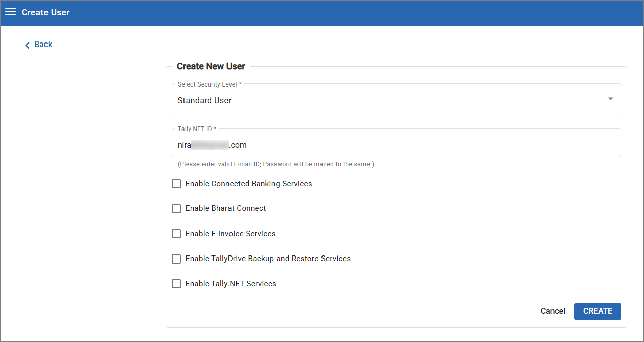
Task: Click the valid E-mail ID helper note
Action: 275,164
